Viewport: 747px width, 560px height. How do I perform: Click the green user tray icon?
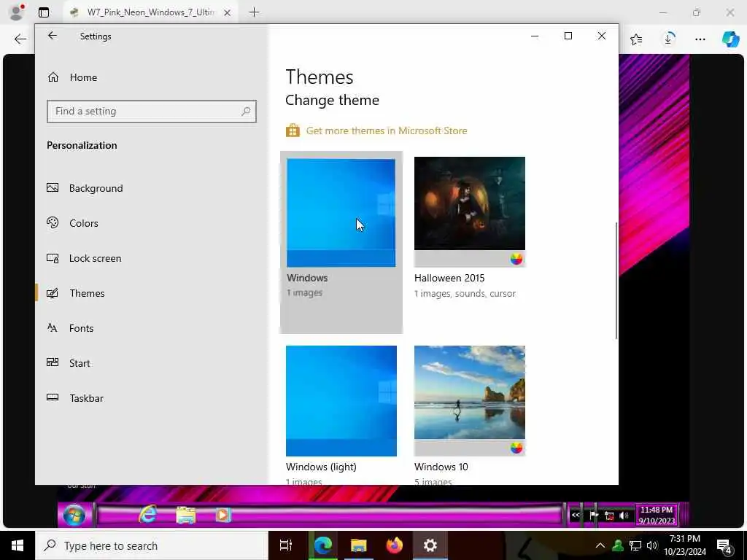coord(618,545)
